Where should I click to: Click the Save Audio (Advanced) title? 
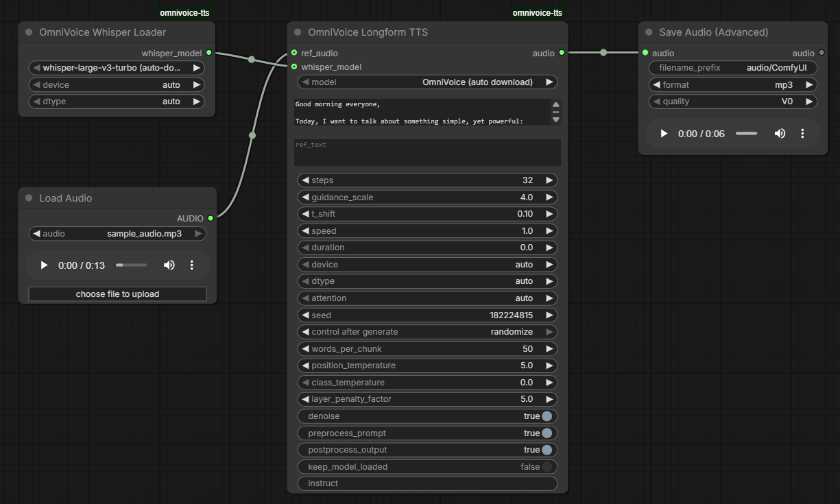(714, 32)
